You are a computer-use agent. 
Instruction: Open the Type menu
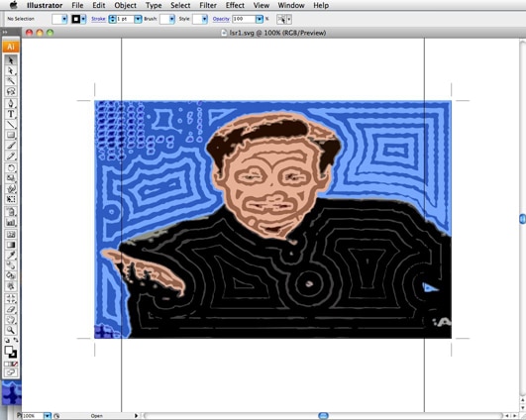[154, 5]
